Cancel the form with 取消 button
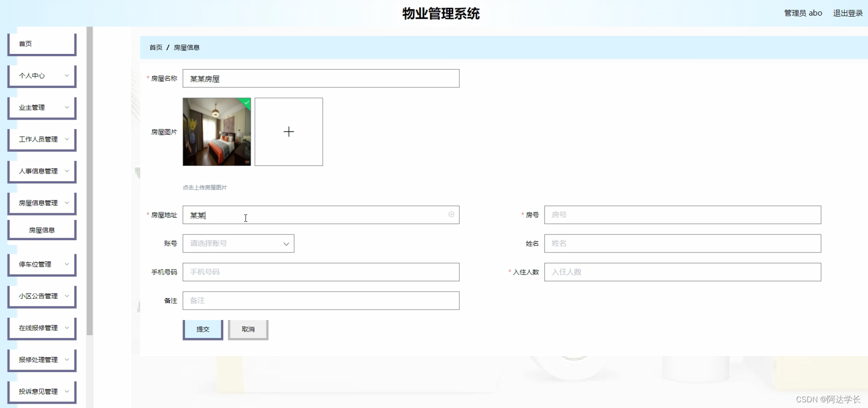This screenshot has width=868, height=408. point(248,330)
